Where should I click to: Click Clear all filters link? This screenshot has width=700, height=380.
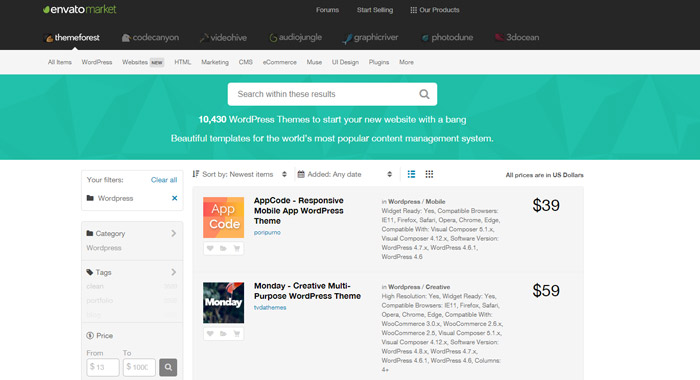pyautogui.click(x=164, y=180)
